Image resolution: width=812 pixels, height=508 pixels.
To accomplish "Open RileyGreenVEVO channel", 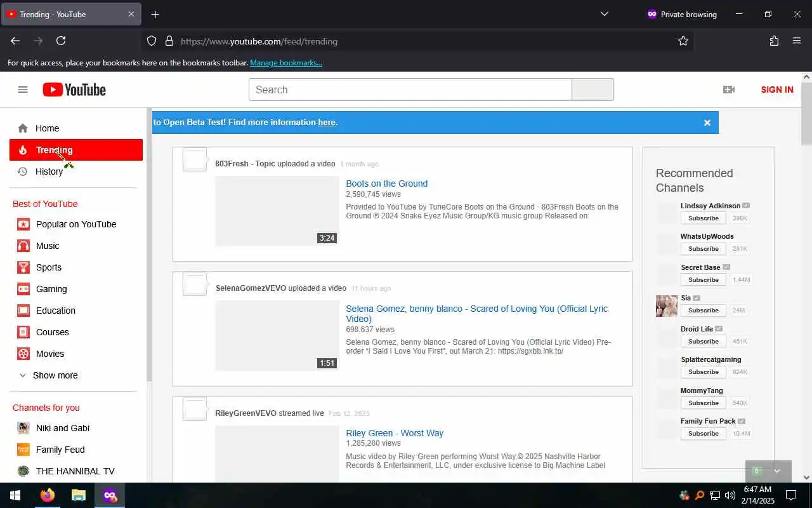I will [x=246, y=413].
